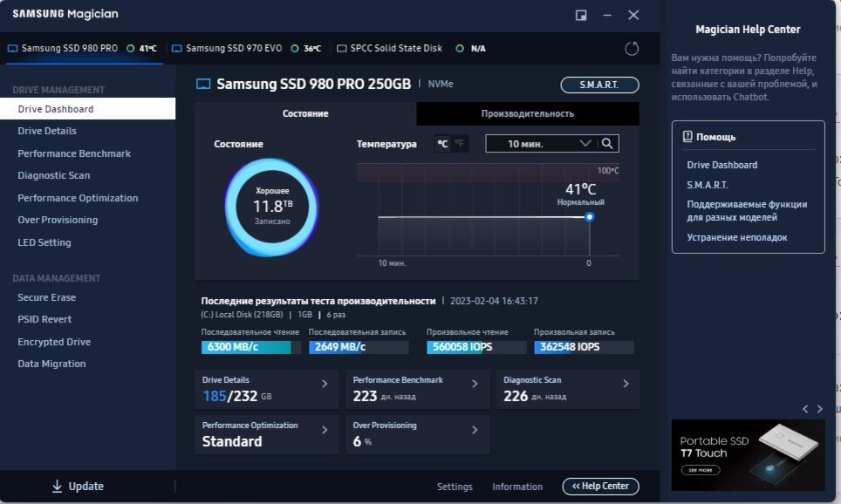Close the Samsung Magician window
The width and height of the screenshot is (841, 504).
pyautogui.click(x=633, y=15)
